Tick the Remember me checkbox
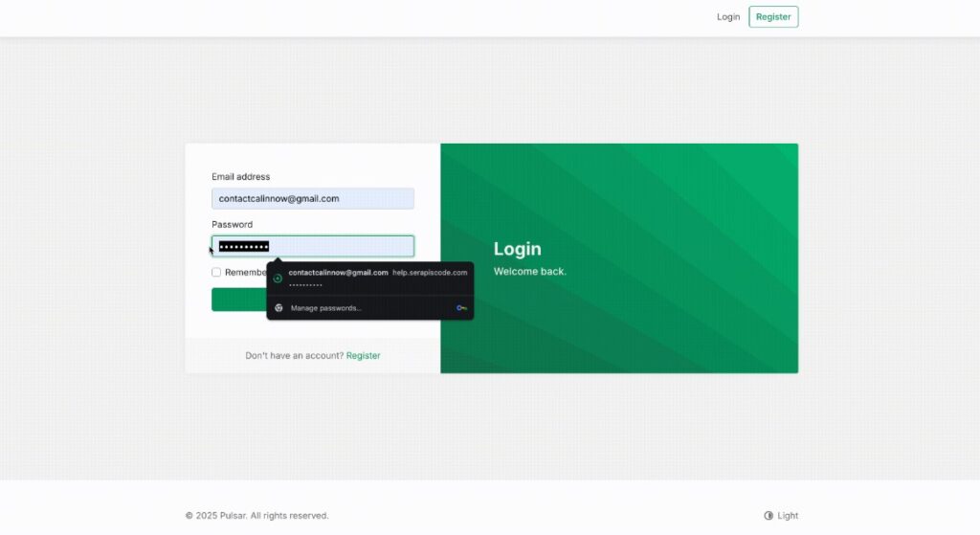980x535 pixels. point(216,272)
